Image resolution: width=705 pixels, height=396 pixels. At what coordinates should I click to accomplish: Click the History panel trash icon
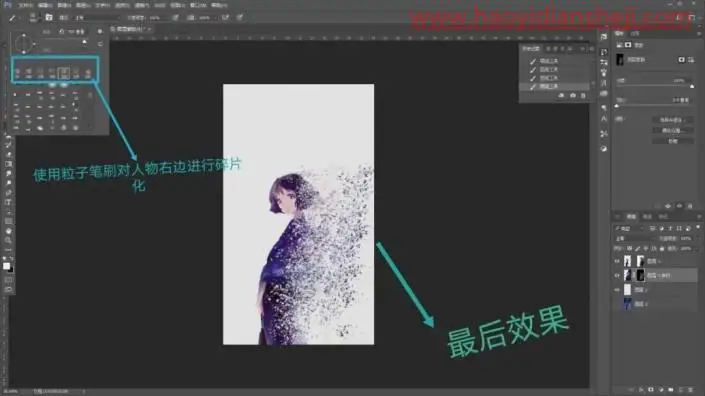click(x=583, y=96)
